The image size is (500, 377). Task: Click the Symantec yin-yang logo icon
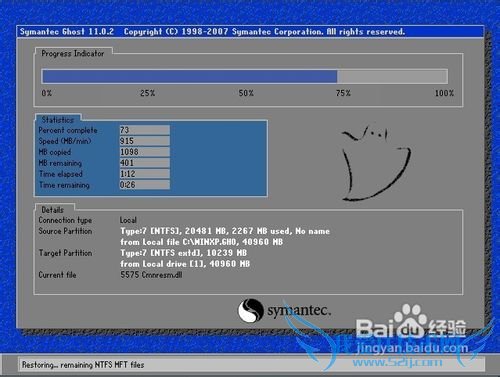(250, 310)
